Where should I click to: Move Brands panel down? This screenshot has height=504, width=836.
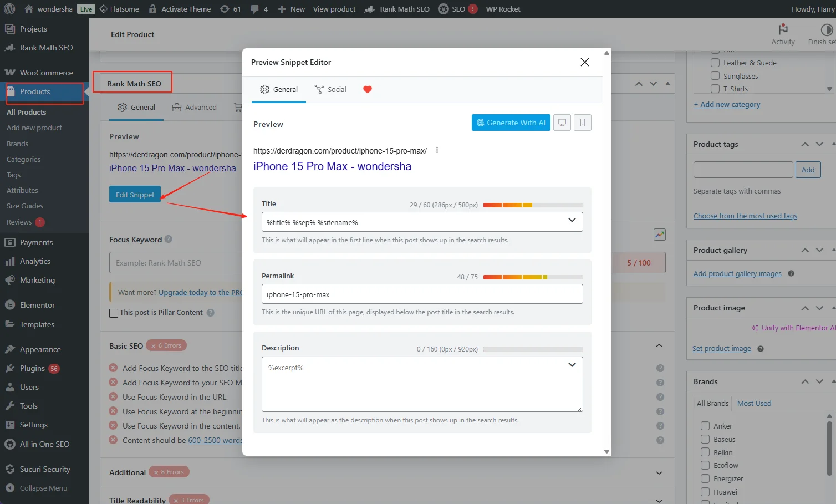[x=819, y=381]
